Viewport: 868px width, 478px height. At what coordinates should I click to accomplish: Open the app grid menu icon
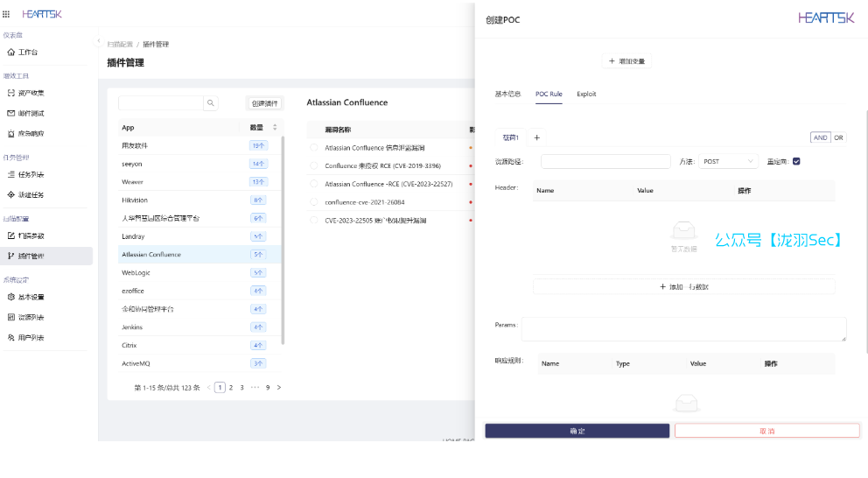7,14
